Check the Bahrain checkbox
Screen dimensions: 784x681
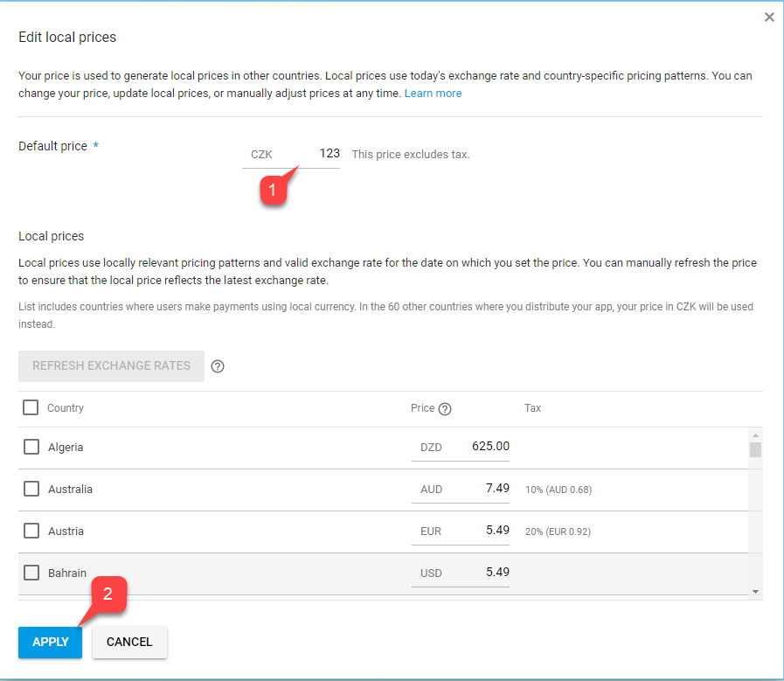31,572
